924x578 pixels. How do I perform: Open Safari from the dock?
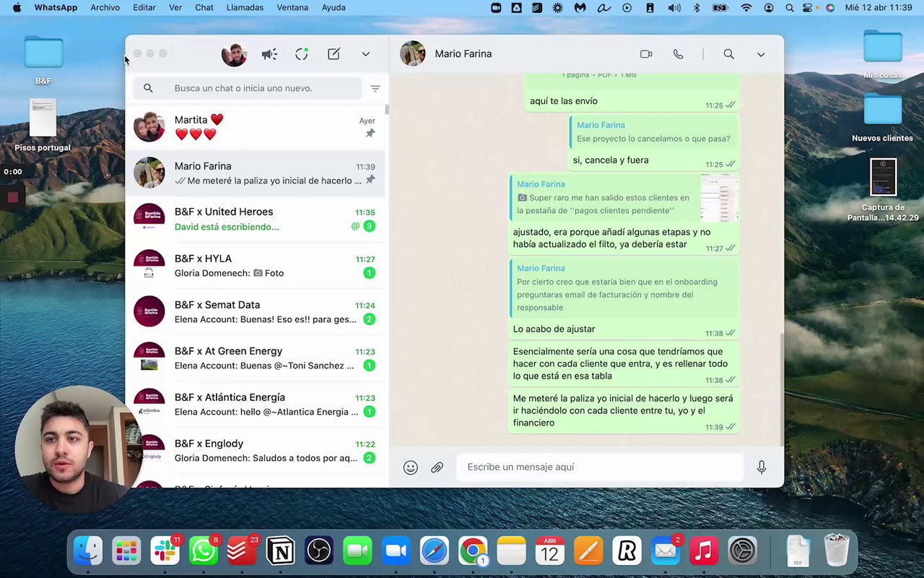click(435, 551)
